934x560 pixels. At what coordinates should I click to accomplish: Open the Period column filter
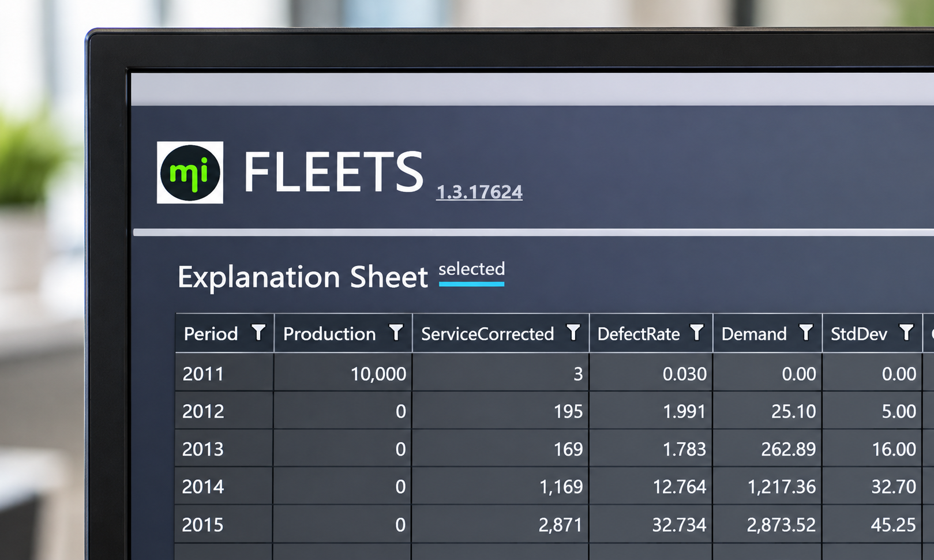pos(258,333)
